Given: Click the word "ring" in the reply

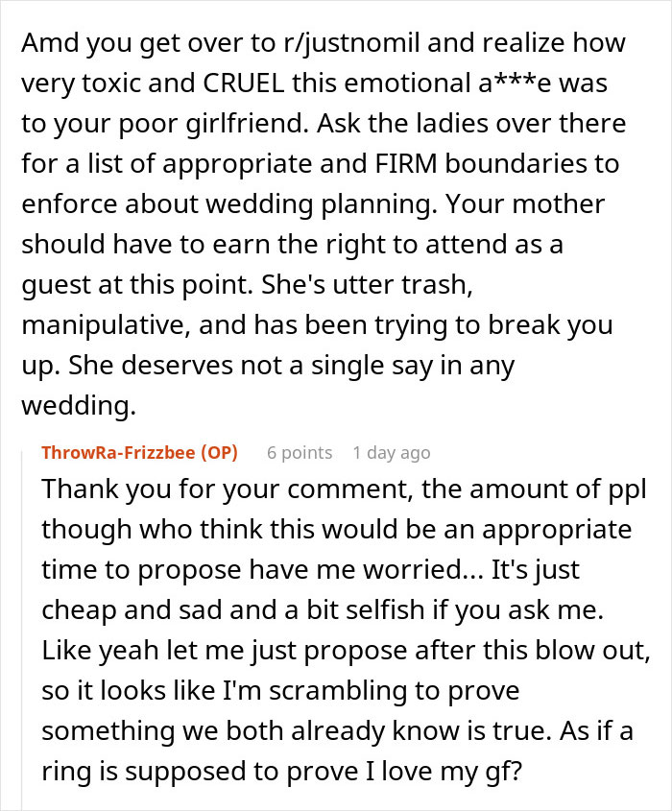Looking at the screenshot, I should [62, 771].
